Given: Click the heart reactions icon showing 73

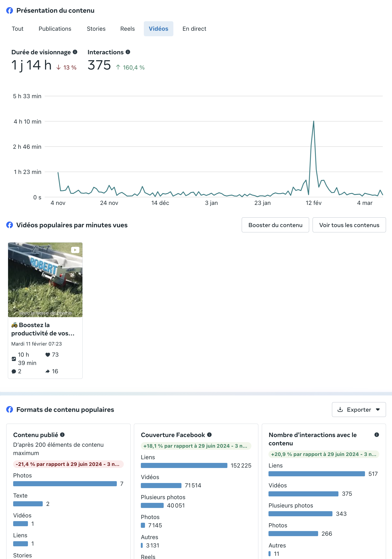Looking at the screenshot, I should click(x=48, y=355).
